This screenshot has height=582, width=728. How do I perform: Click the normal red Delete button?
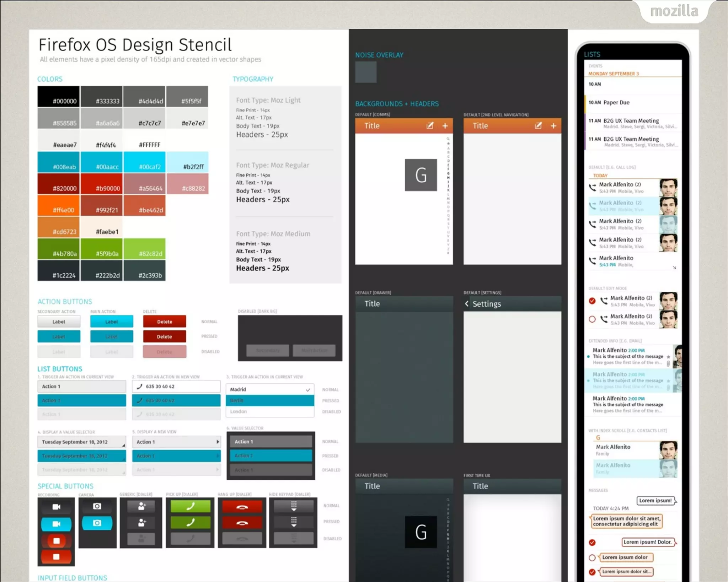[164, 322]
